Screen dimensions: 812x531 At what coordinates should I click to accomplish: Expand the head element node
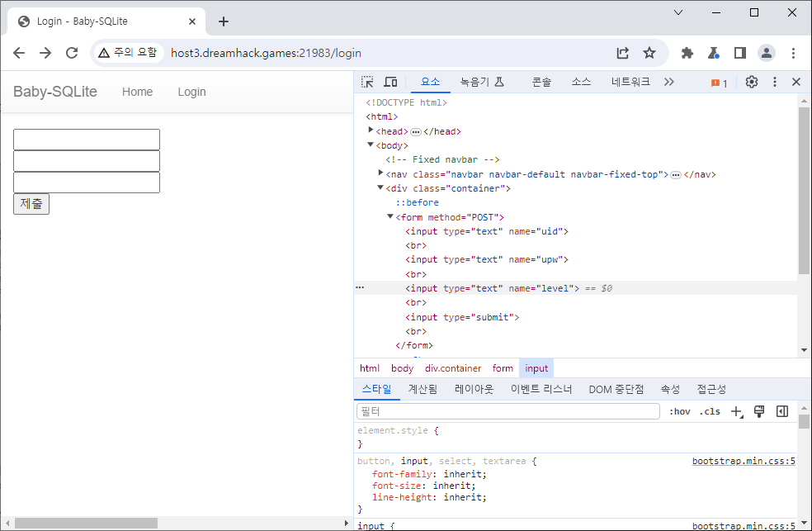[x=371, y=130]
